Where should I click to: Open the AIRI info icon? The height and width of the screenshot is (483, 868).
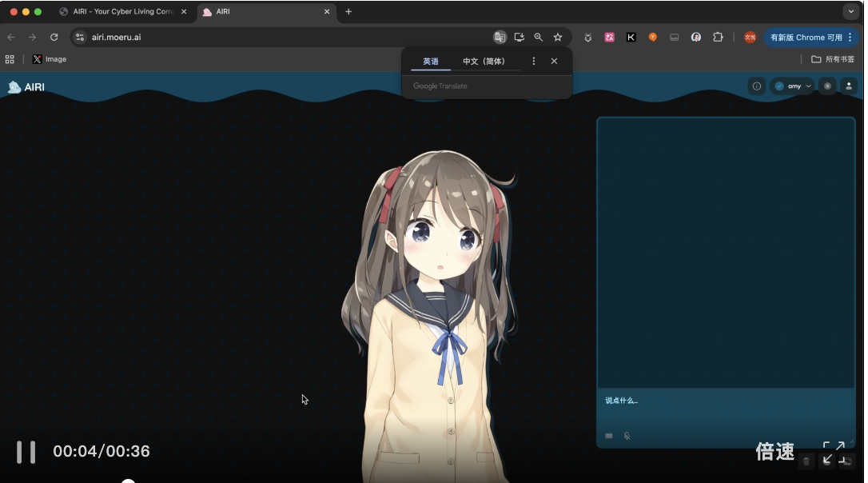(x=756, y=86)
